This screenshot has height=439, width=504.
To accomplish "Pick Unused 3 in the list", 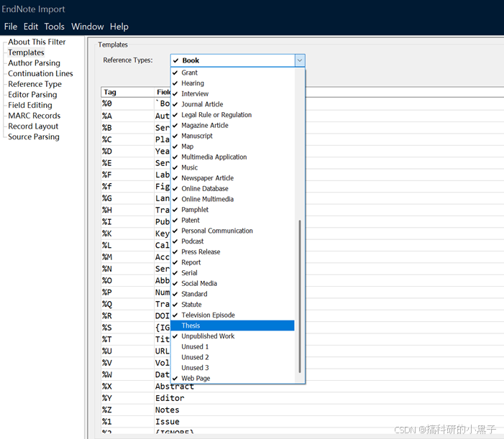I will pos(232,368).
